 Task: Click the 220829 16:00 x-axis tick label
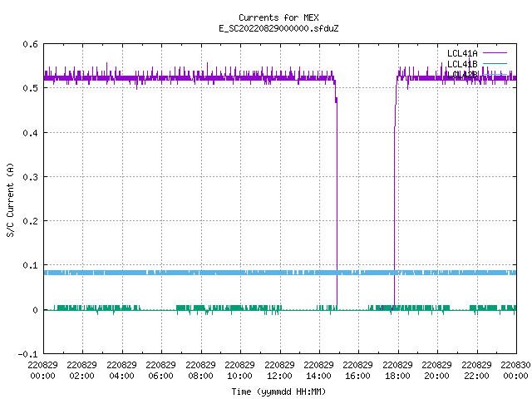tap(357, 371)
